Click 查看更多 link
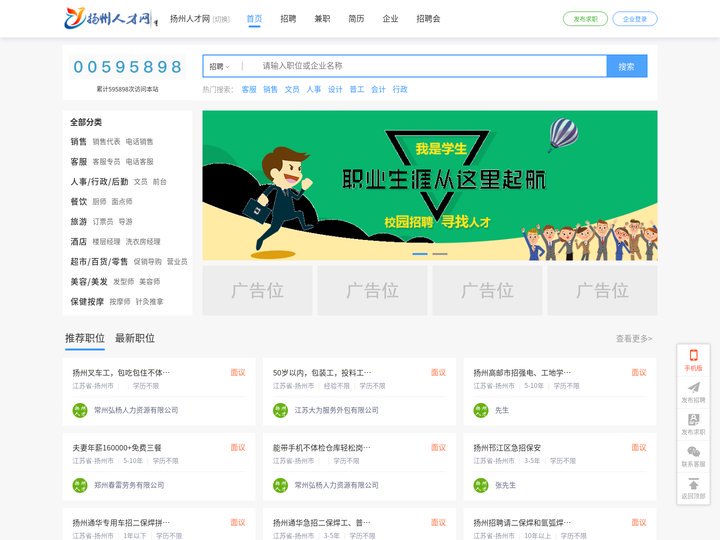 pos(634,338)
